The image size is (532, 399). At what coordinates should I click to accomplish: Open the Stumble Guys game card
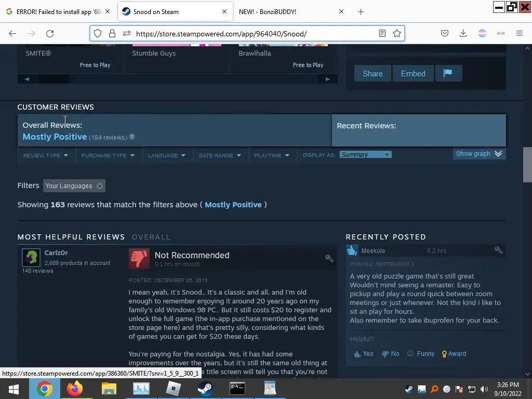point(177,58)
